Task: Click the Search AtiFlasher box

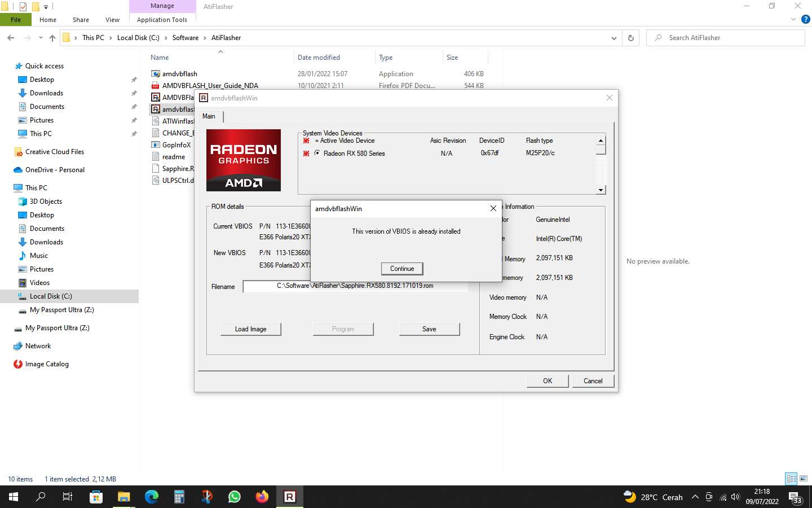Action: (725, 38)
